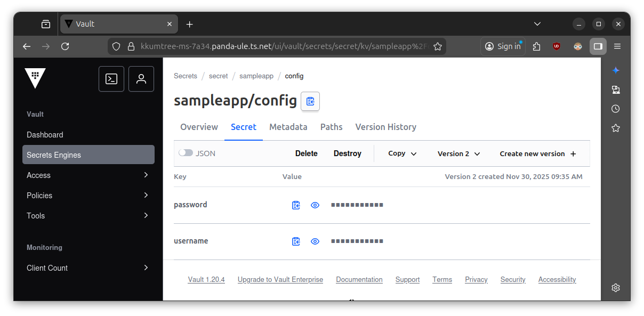
Task: Open the Terms footer link
Action: click(442, 280)
